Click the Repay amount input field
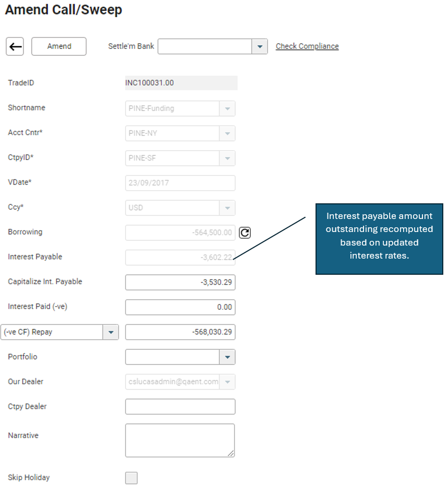Image resolution: width=448 pixels, height=488 pixels. tap(180, 332)
